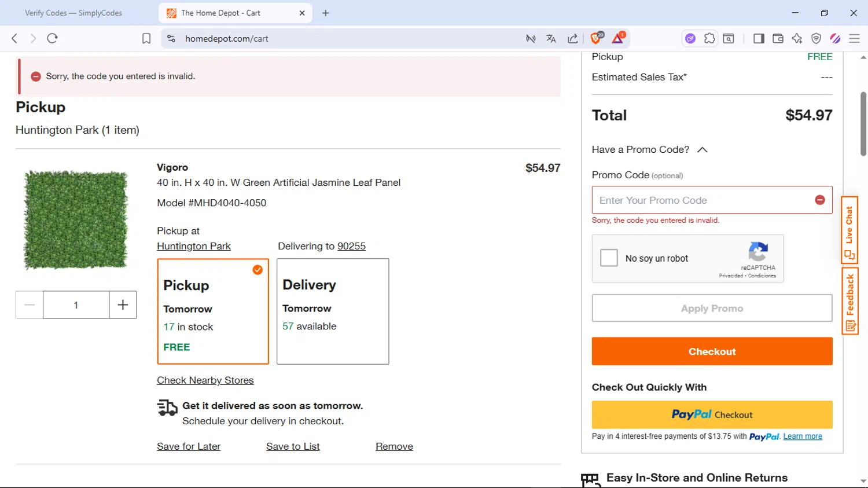This screenshot has width=868, height=488.
Task: Click the red error icon in promo field
Action: 819,200
